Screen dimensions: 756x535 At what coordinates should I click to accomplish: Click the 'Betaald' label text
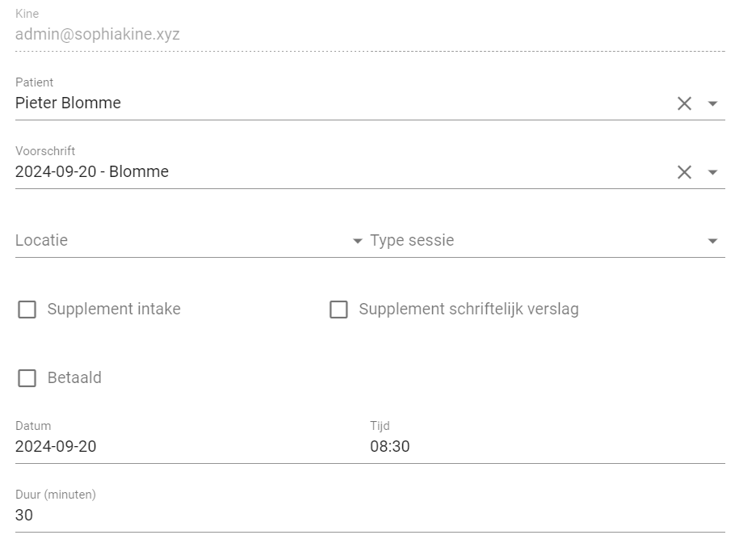pos(74,378)
